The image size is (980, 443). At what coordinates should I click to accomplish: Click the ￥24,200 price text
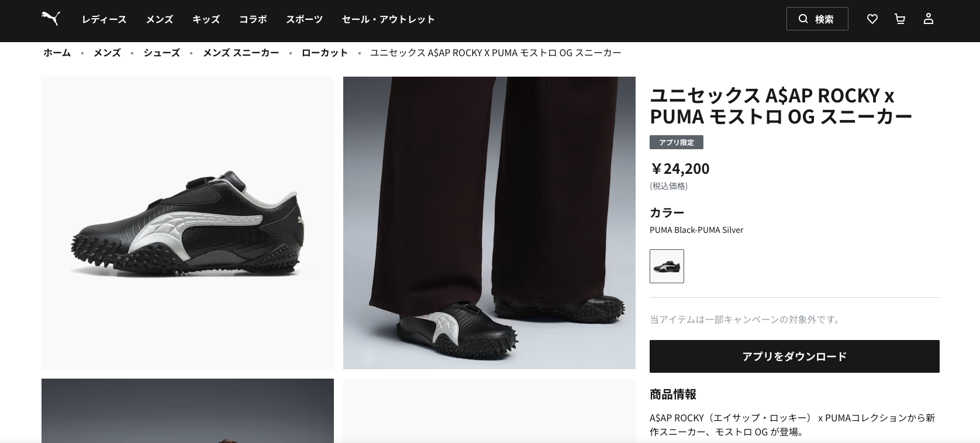679,169
